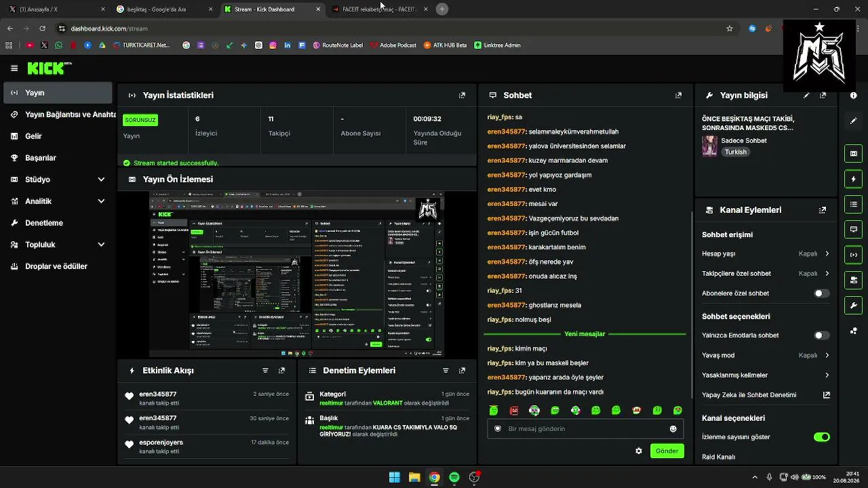868x488 pixels.
Task: Open chat settings gear next to Gönder
Action: click(x=638, y=451)
